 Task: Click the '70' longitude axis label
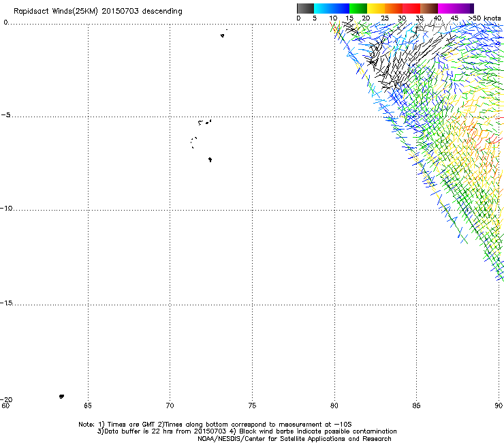tap(170, 406)
